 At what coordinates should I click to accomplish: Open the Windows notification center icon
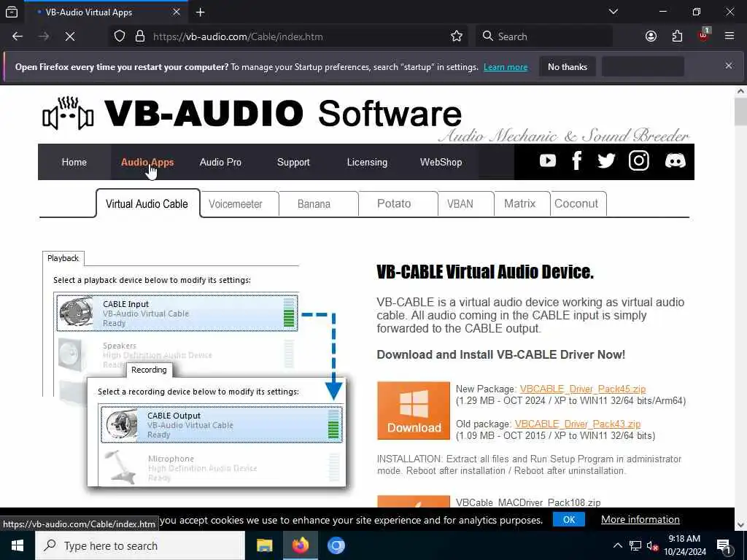[724, 545]
